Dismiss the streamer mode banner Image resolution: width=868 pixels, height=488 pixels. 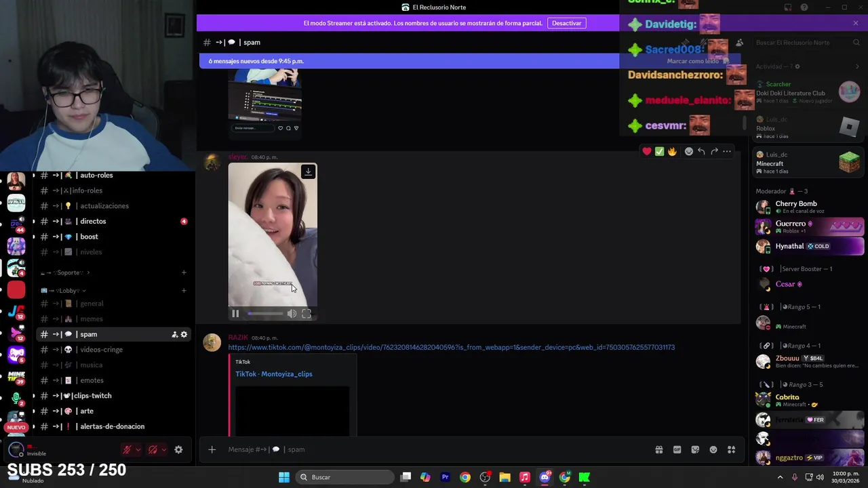(856, 23)
